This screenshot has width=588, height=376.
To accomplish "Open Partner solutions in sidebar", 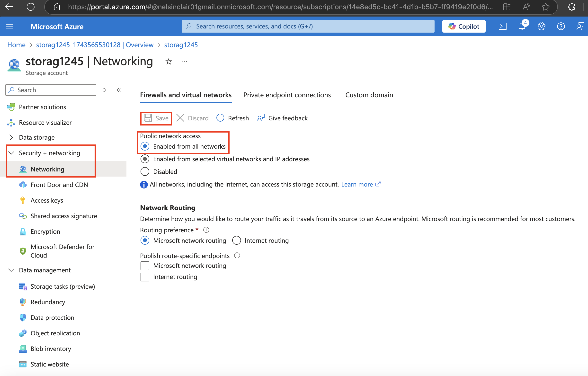I will point(42,107).
